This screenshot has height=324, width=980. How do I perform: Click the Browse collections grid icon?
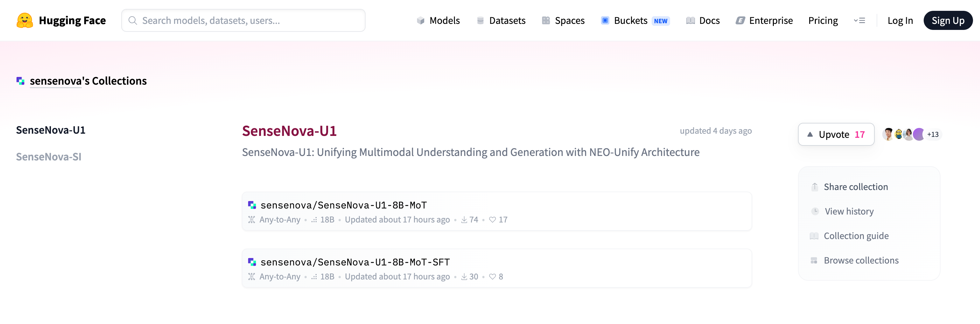click(x=814, y=260)
